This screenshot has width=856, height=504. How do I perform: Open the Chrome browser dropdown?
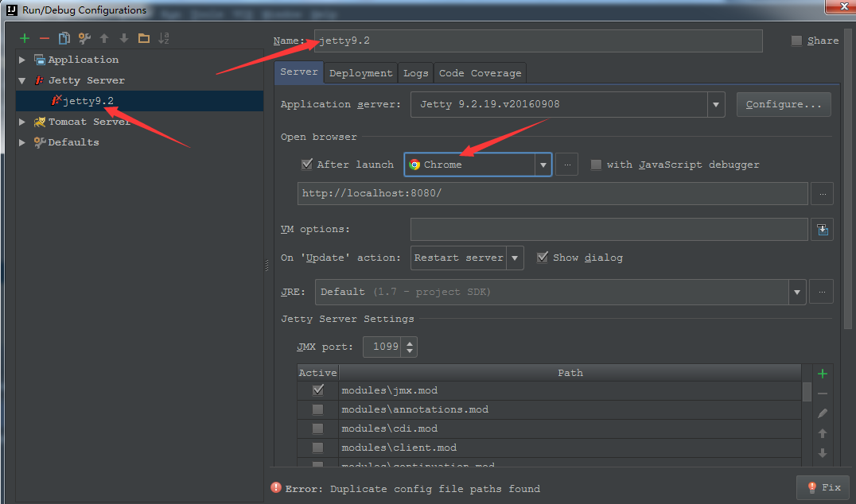pos(543,165)
